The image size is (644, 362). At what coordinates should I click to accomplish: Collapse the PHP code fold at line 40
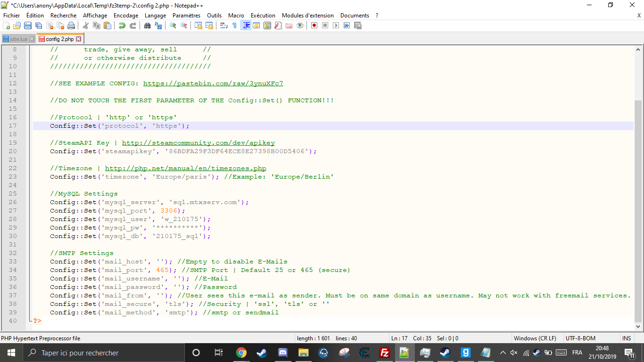[30, 321]
